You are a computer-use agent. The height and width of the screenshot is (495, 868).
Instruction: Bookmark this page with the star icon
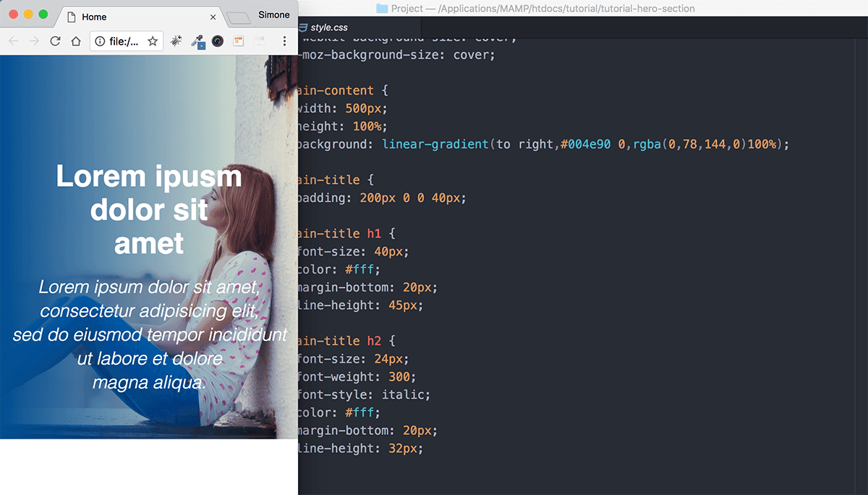(153, 42)
